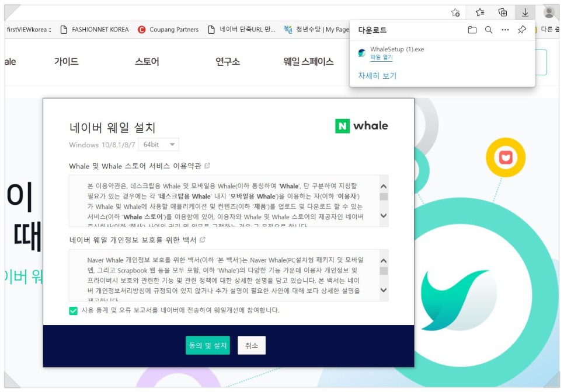Screen dimensions: 564x392
Task: Click the 동의 및 설치 button
Action: [207, 345]
